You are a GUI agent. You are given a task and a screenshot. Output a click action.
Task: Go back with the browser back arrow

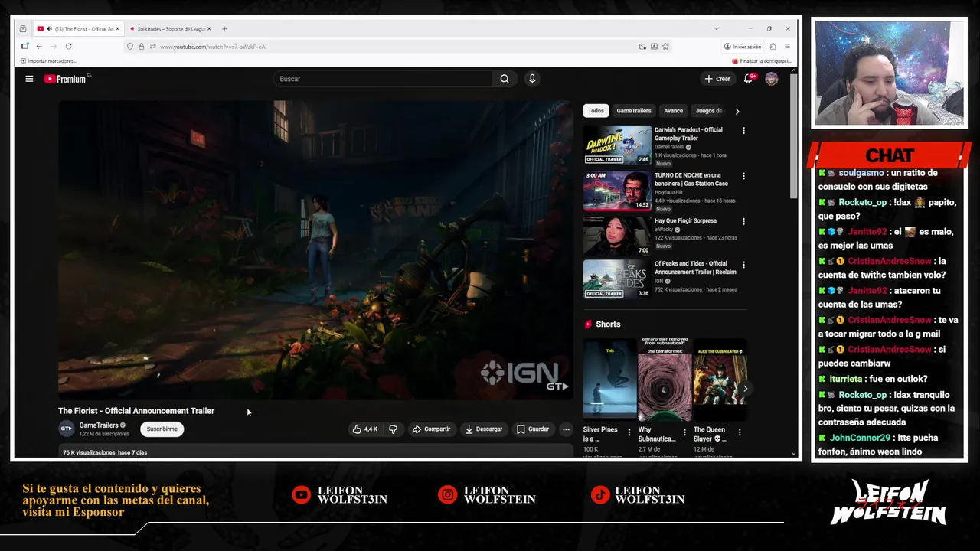click(x=39, y=47)
